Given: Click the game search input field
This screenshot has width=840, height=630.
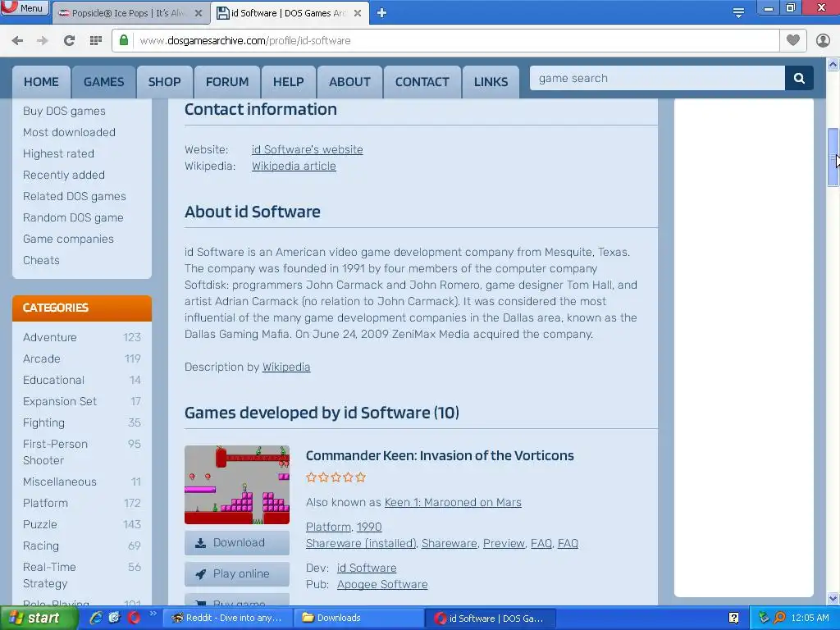Looking at the screenshot, I should pyautogui.click(x=657, y=78).
